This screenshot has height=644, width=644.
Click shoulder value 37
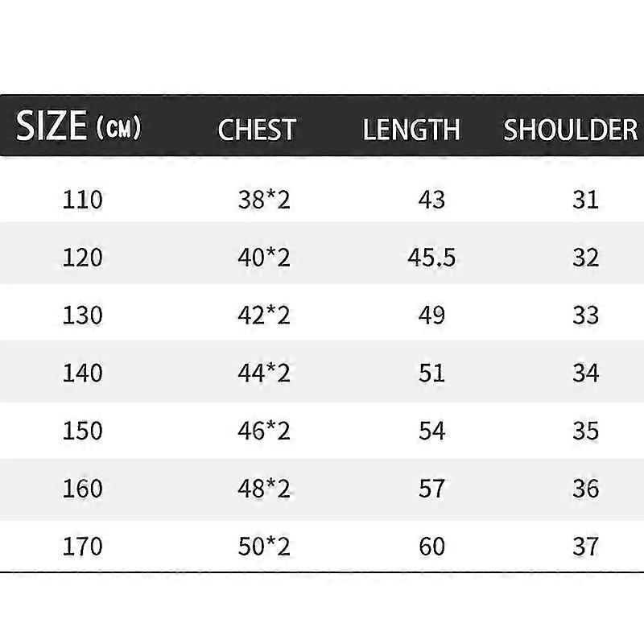click(586, 547)
